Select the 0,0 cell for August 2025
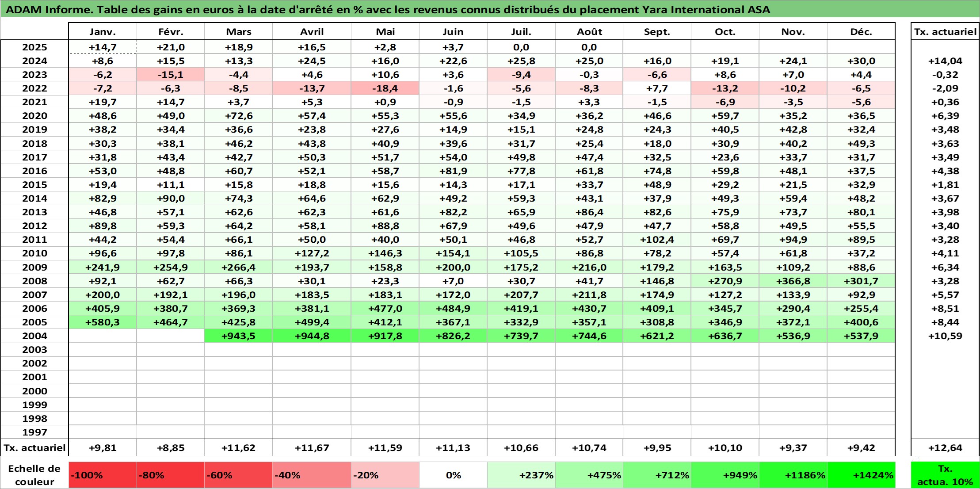The height and width of the screenshot is (489, 980). (x=589, y=47)
